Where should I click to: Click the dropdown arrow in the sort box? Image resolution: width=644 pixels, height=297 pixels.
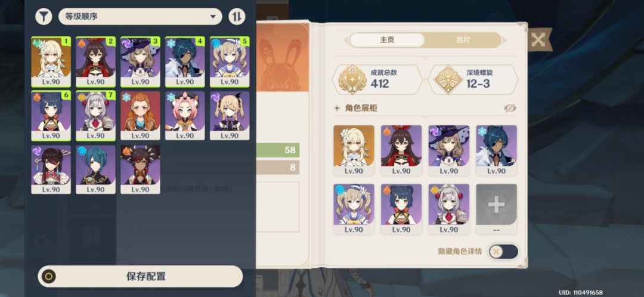pyautogui.click(x=213, y=17)
